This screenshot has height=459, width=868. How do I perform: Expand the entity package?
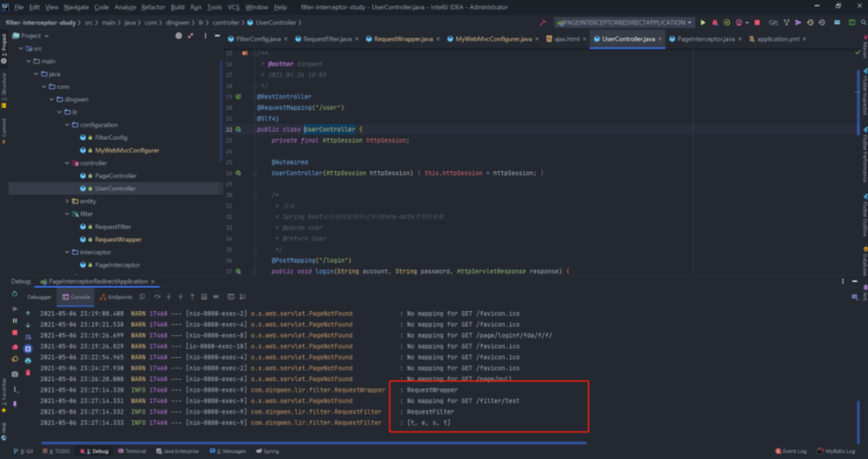[67, 202]
